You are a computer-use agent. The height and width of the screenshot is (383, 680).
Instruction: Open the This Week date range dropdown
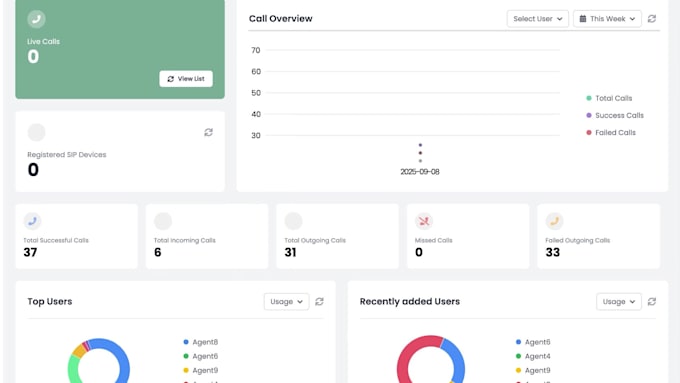tap(607, 19)
